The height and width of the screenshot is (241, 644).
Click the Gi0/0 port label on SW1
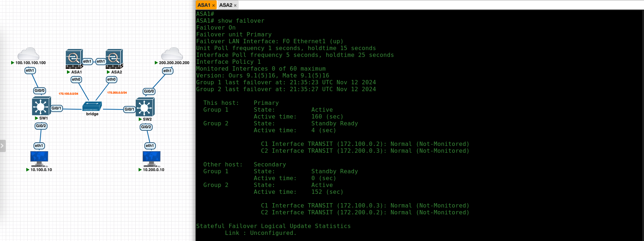pyautogui.click(x=40, y=91)
